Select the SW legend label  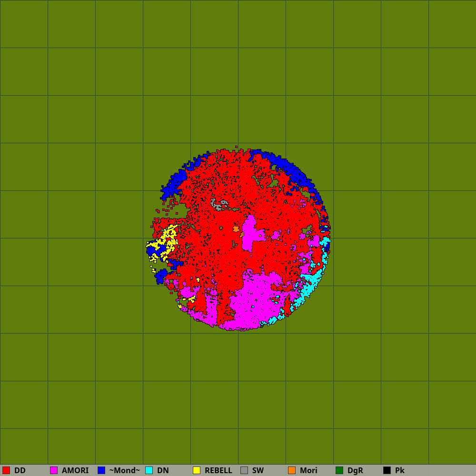coord(258,470)
